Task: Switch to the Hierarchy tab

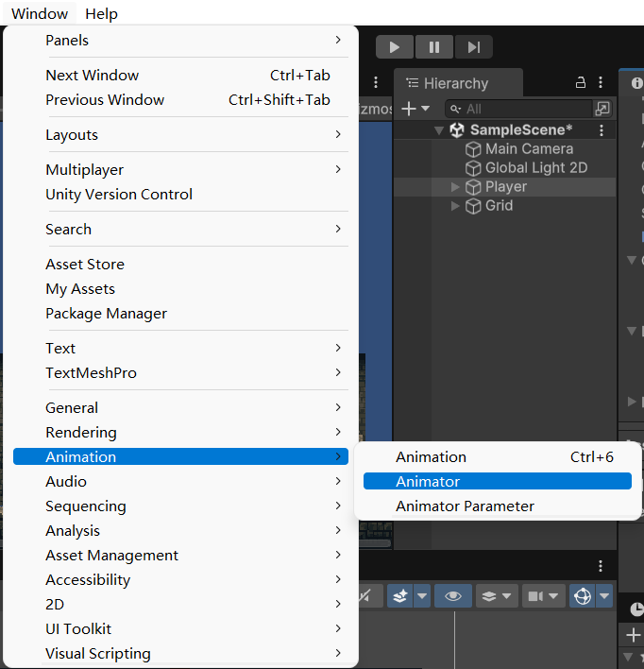Action: (458, 83)
